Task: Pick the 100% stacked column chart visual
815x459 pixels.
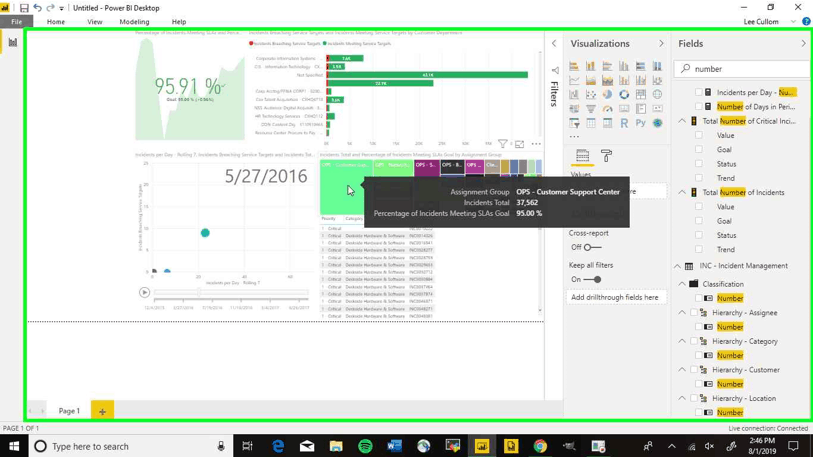Action: click(x=657, y=66)
